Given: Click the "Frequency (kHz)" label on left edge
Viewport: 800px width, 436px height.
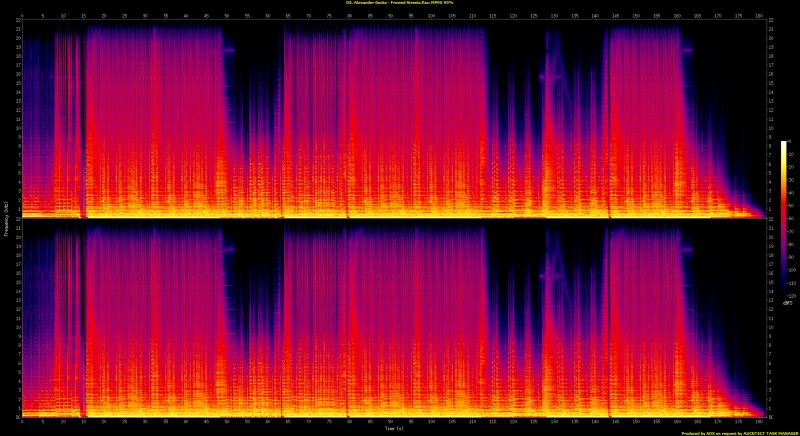Looking at the screenshot, I should (x=4, y=218).
